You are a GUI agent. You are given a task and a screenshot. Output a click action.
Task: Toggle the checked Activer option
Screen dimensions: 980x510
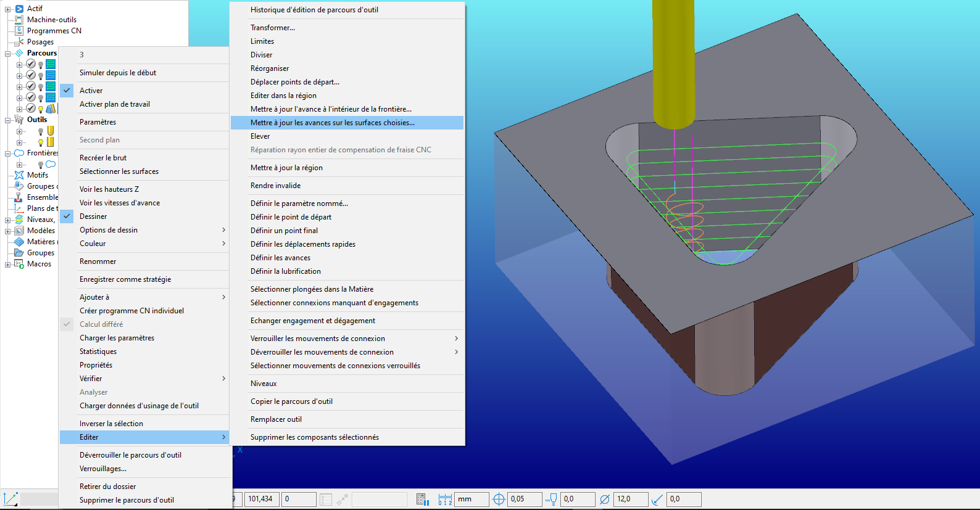91,91
